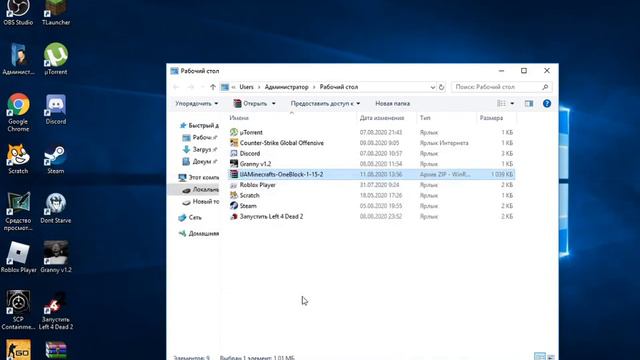Sort by Дата изменения column header
Image resolution: width=640 pixels, height=360 pixels.
387,118
